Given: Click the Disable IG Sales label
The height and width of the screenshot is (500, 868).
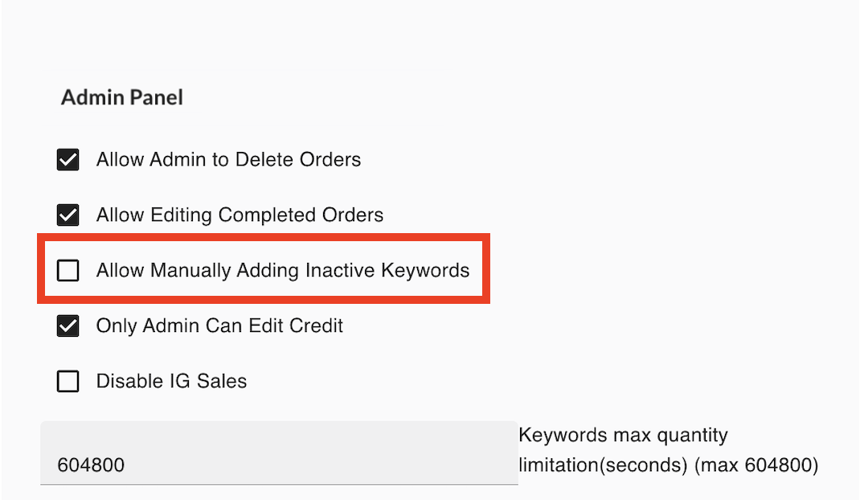Looking at the screenshot, I should pos(170,381).
